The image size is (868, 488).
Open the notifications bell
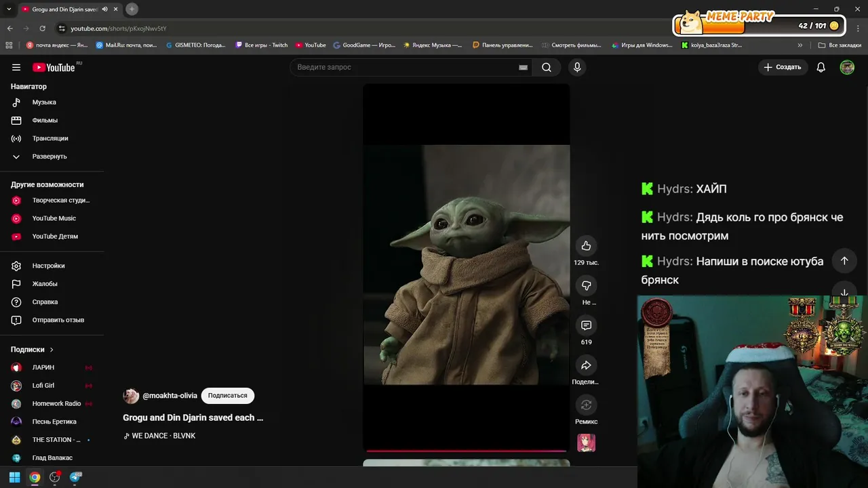821,67
